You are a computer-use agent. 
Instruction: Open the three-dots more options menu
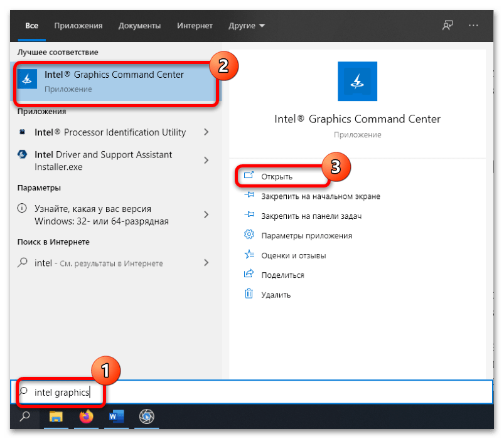coord(473,26)
